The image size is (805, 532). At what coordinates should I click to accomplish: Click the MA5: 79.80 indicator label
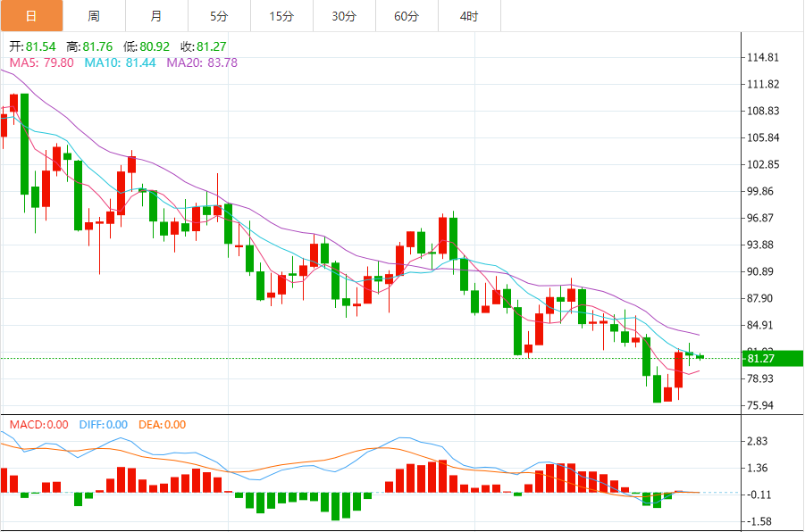pos(42,62)
